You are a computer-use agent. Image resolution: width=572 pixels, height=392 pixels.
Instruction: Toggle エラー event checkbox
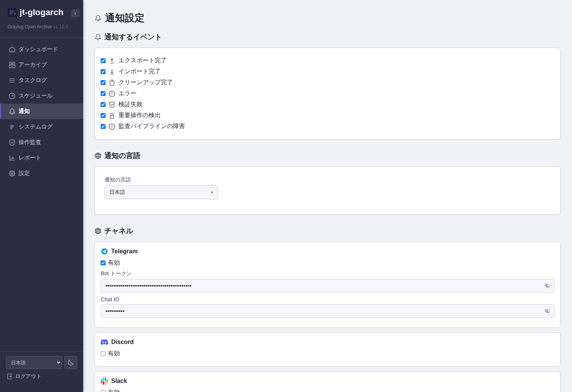point(103,94)
